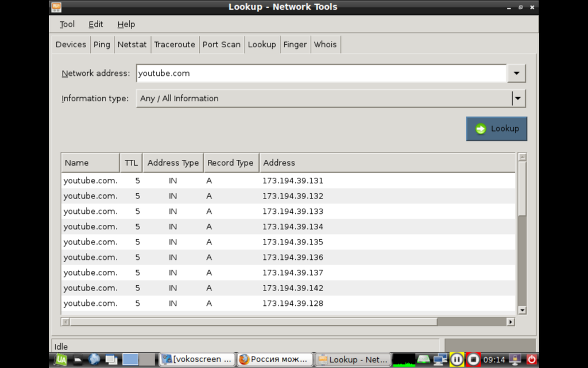Screen dimensions: 588x368
Task: Open the network connection tray icon
Action: [x=440, y=360]
